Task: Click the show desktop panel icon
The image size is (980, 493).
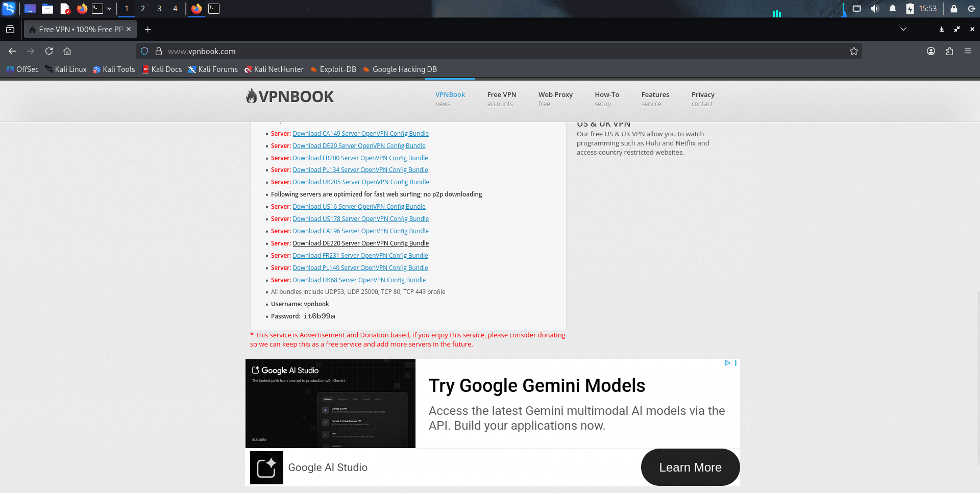Action: [x=30, y=9]
